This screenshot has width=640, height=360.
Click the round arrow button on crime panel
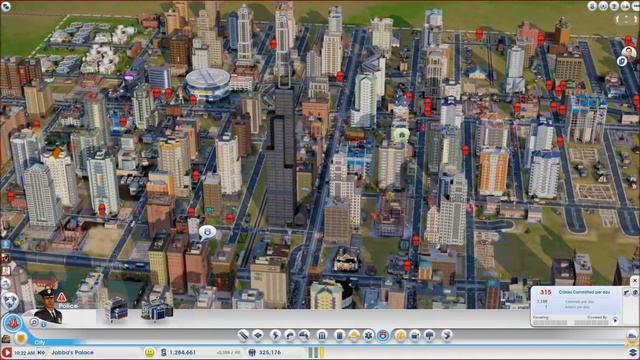tap(615, 321)
